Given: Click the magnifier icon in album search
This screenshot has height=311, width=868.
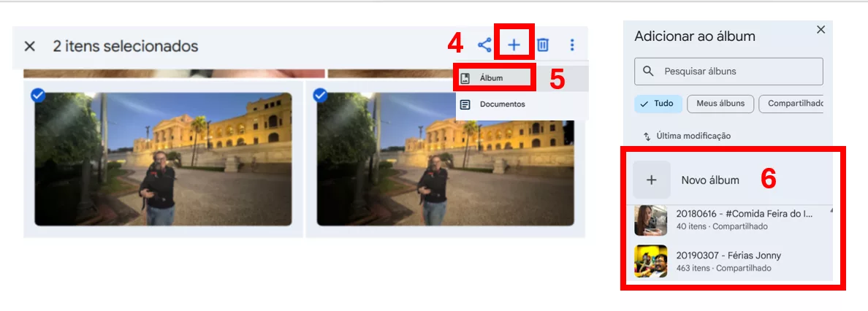Looking at the screenshot, I should pyautogui.click(x=648, y=72).
